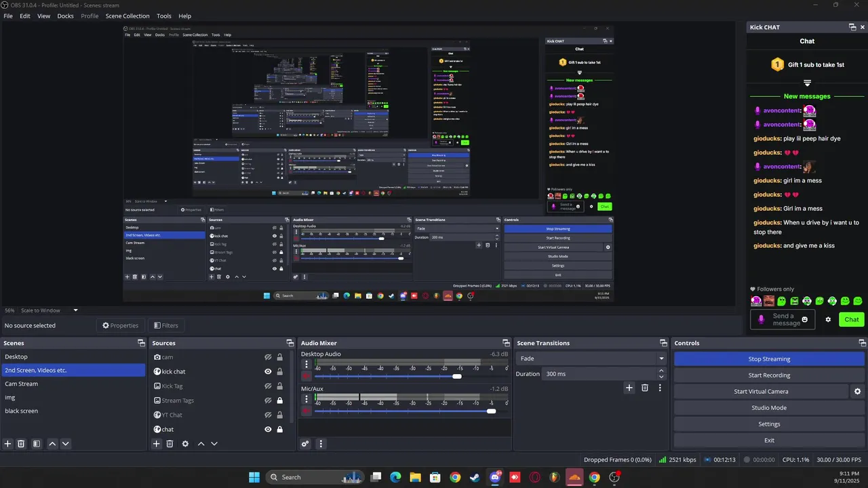The height and width of the screenshot is (488, 868).
Task: Open Audio Mixer three-dot menu at bottom
Action: (x=321, y=444)
